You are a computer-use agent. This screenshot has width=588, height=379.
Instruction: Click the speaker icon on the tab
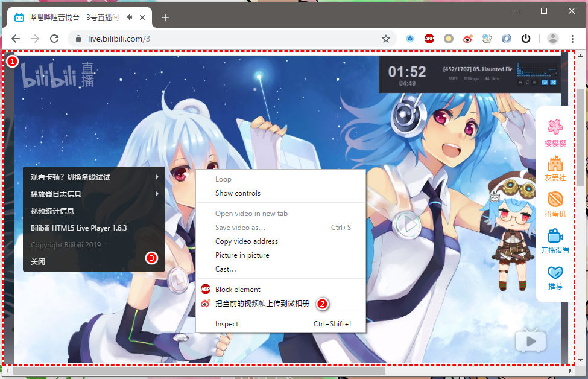(x=130, y=18)
